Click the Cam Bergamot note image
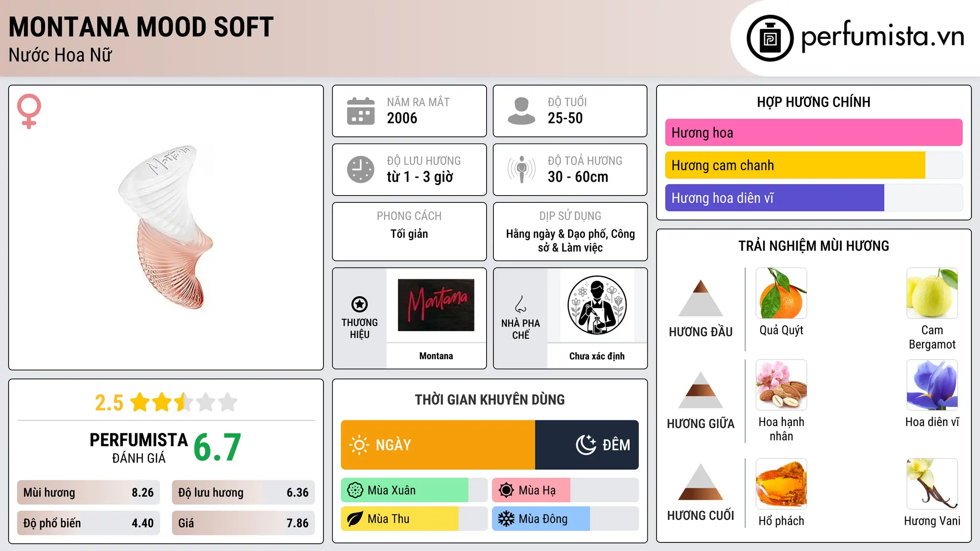Image resolution: width=980 pixels, height=551 pixels. pyautogui.click(x=932, y=293)
